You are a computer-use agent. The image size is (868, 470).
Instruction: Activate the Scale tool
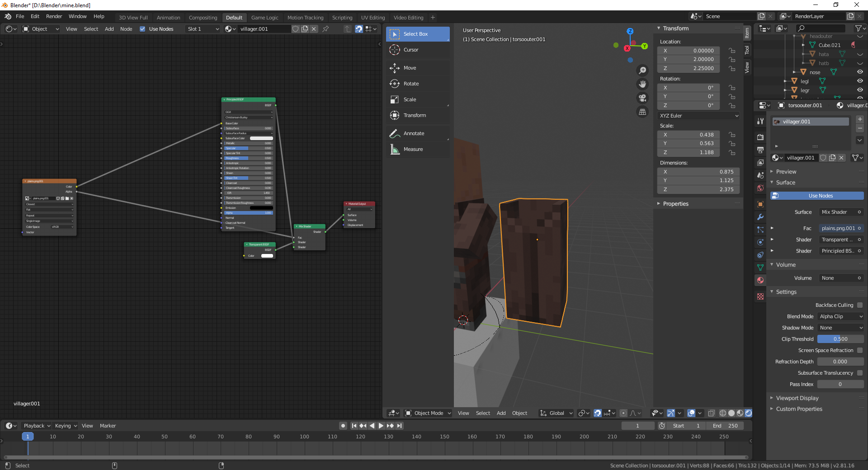pos(418,99)
